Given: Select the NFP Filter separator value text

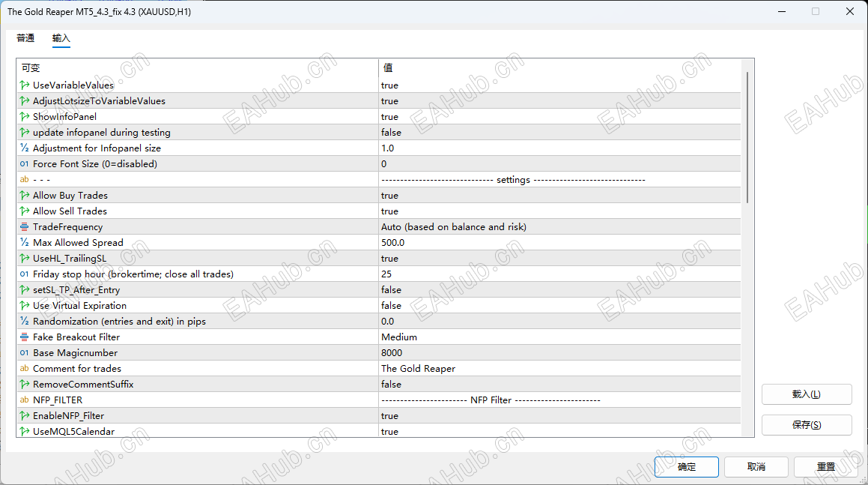Looking at the screenshot, I should 491,400.
